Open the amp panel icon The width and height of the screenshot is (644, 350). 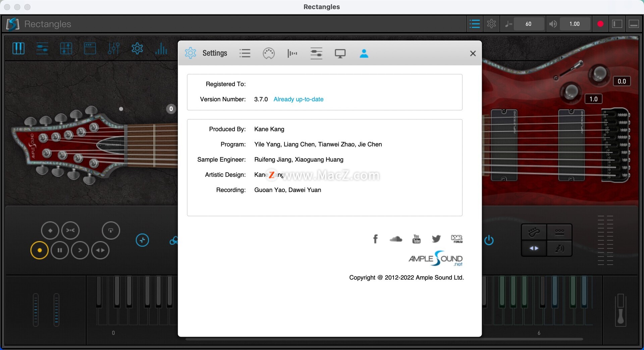pyautogui.click(x=90, y=49)
